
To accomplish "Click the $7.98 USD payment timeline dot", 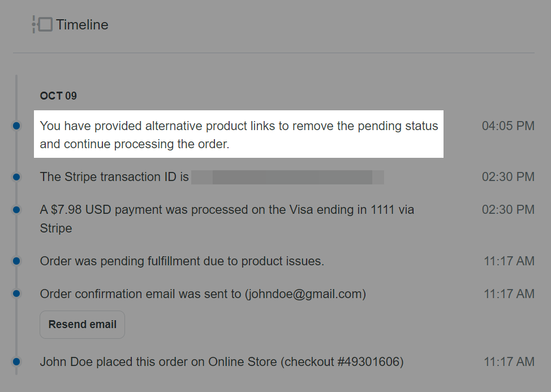I will (x=16, y=210).
